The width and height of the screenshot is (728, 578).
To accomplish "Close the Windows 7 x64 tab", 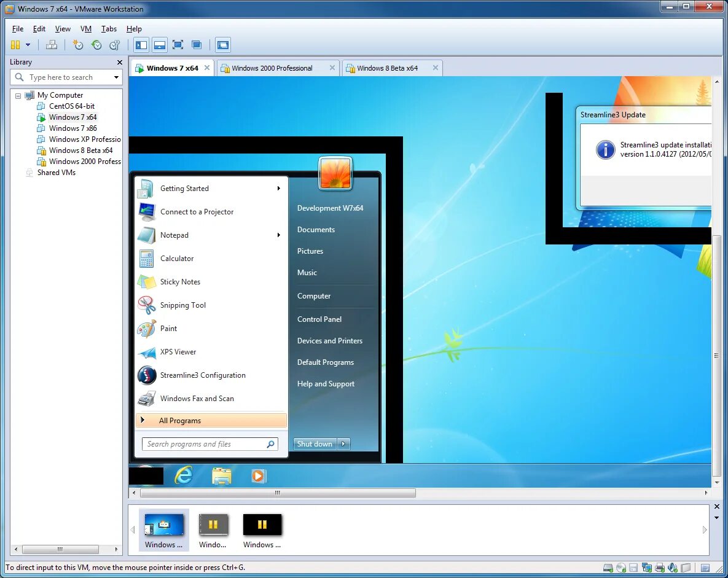I will (207, 68).
